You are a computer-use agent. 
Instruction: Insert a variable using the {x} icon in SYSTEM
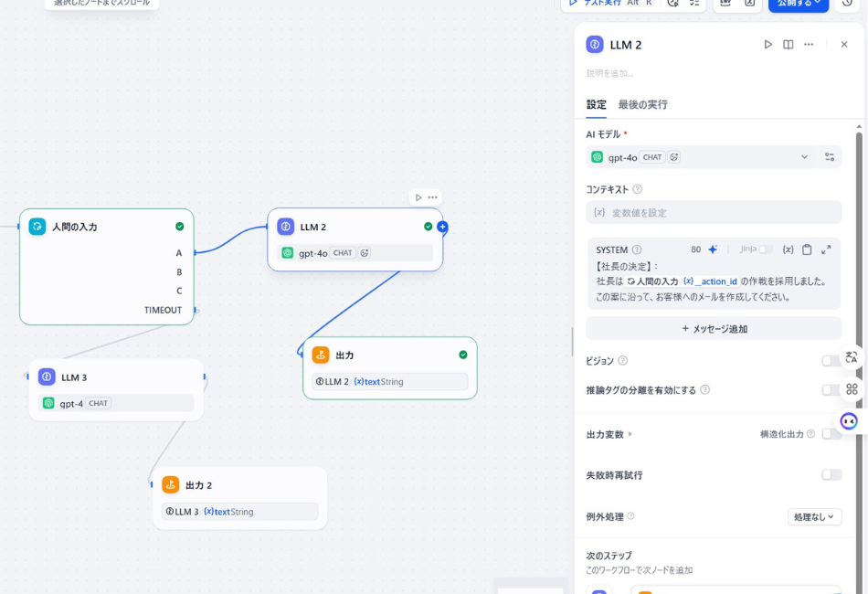click(788, 249)
